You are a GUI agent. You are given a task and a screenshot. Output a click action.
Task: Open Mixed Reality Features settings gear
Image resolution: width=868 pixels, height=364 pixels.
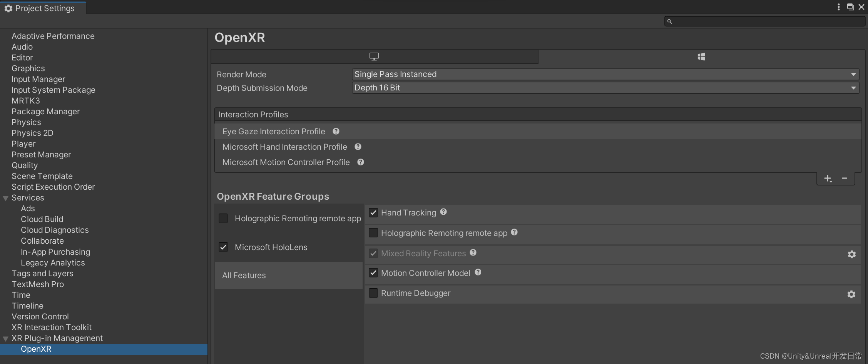point(851,254)
